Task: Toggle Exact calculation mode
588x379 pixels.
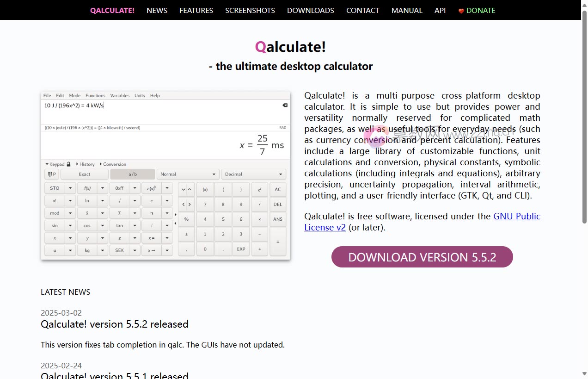Action: coord(84,174)
